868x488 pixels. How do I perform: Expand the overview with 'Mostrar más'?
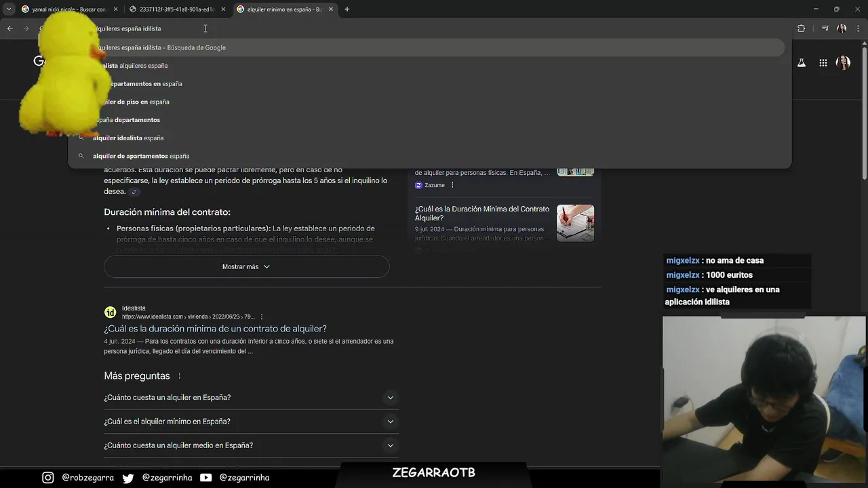[246, 266]
